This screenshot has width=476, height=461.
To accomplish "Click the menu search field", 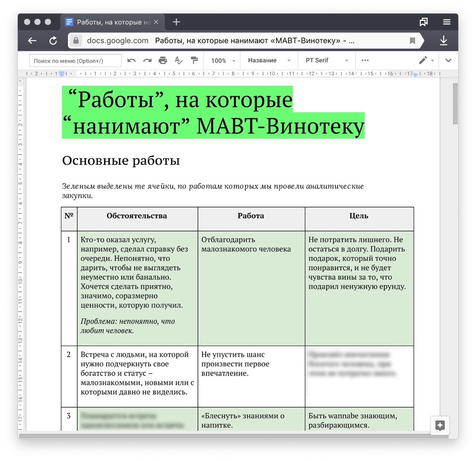I will click(x=75, y=61).
